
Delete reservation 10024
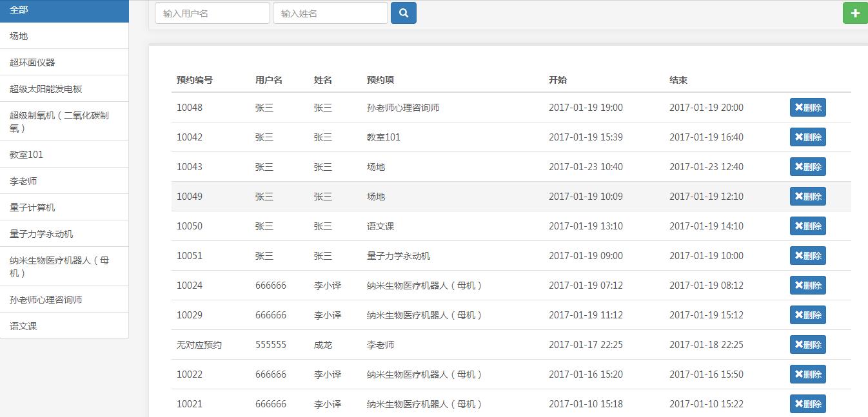click(807, 286)
